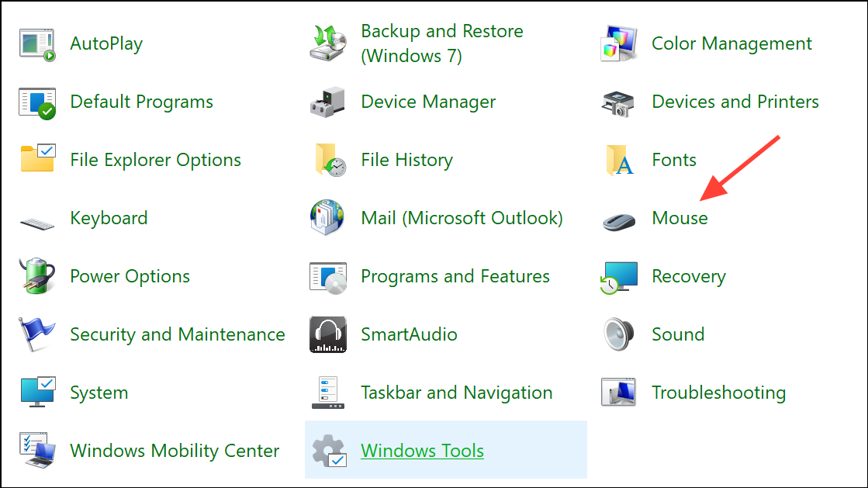Open Keyboard settings
The height and width of the screenshot is (488, 868).
coord(109,218)
